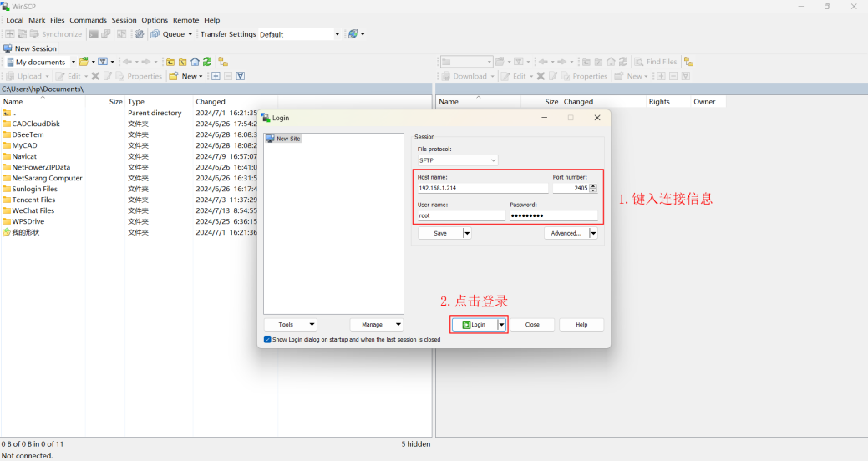The width and height of the screenshot is (868, 461).
Task: Click the Synchronize toolbar button
Action: click(56, 33)
